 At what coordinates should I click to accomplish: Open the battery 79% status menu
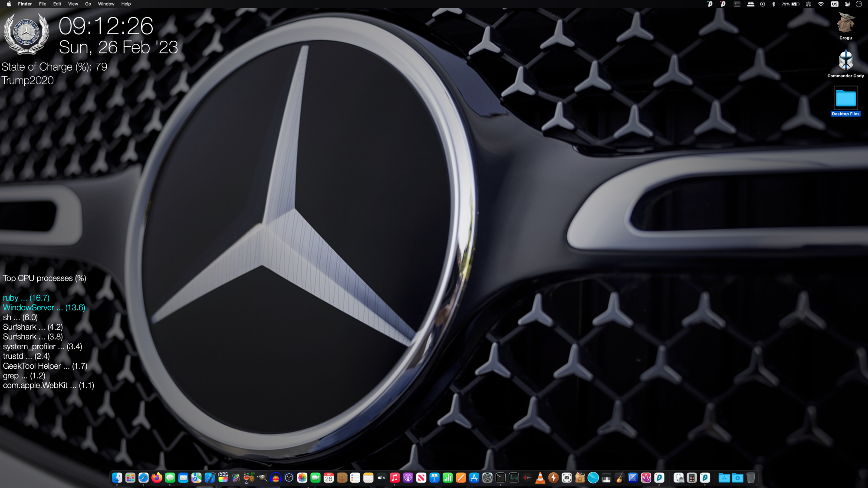791,4
